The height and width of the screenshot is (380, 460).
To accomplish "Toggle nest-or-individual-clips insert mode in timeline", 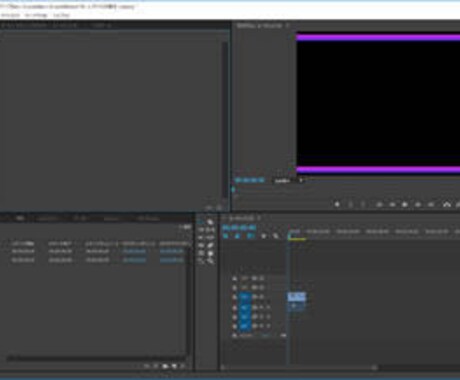I will [x=226, y=236].
